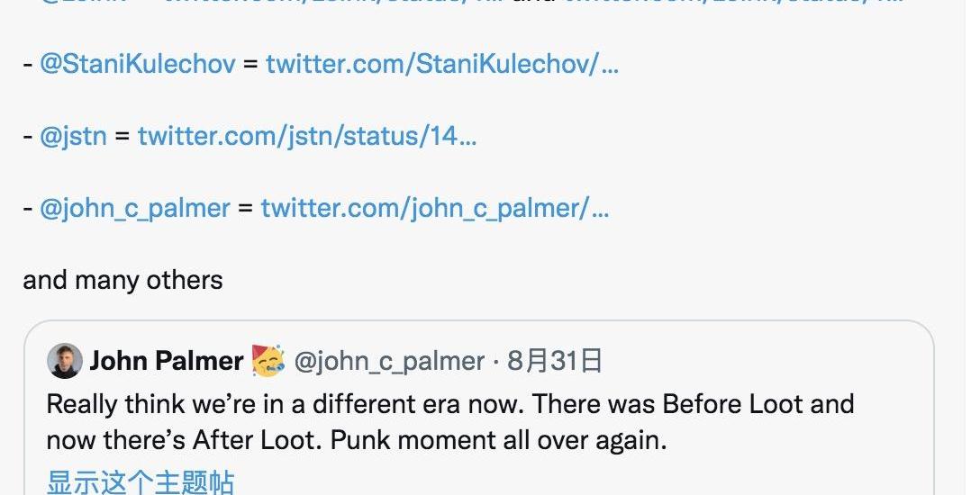The image size is (980, 495).
Task: Open the @StaniKulechov mention
Action: click(138, 65)
